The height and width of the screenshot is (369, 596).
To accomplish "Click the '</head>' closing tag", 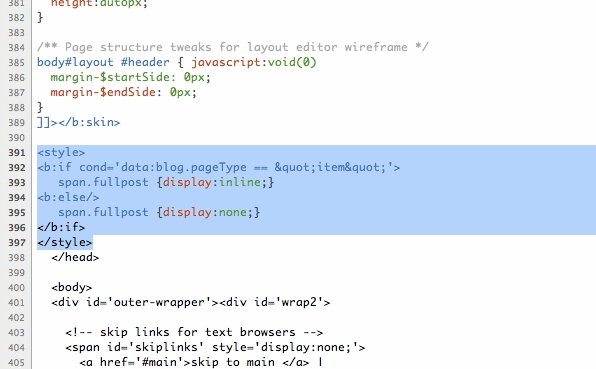I will point(75,257).
